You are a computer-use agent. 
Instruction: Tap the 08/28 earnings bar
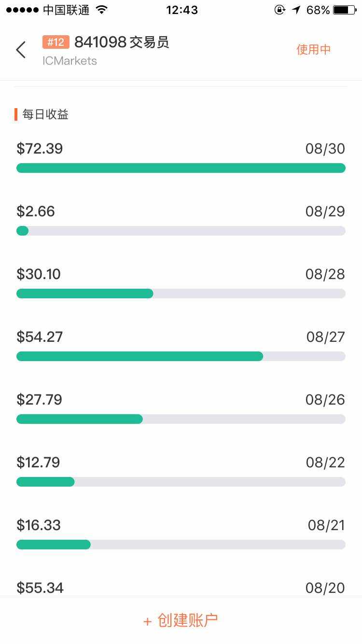181,294
